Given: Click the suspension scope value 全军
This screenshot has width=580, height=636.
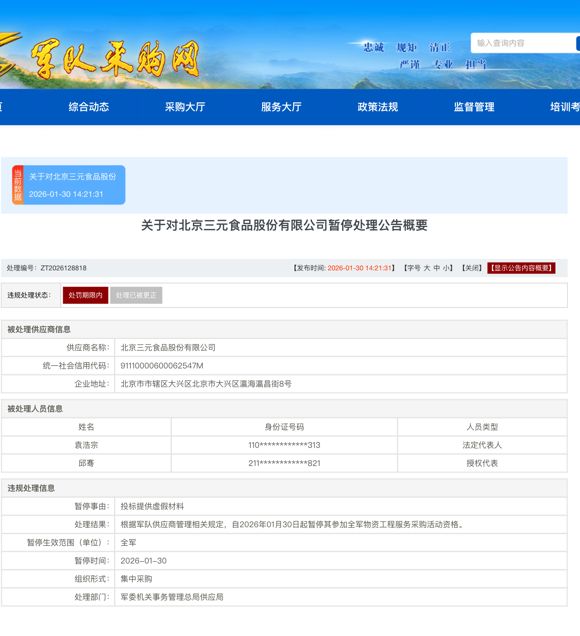Looking at the screenshot, I should [x=128, y=543].
